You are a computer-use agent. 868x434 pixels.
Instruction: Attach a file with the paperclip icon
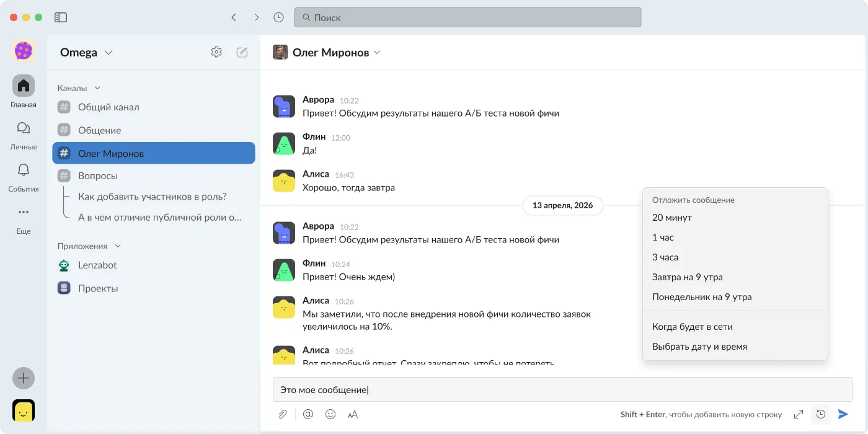coord(283,414)
